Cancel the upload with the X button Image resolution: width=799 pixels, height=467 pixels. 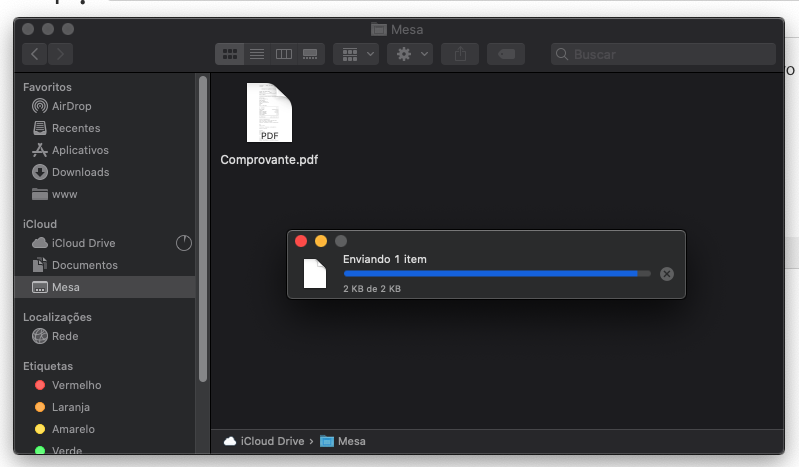(667, 274)
